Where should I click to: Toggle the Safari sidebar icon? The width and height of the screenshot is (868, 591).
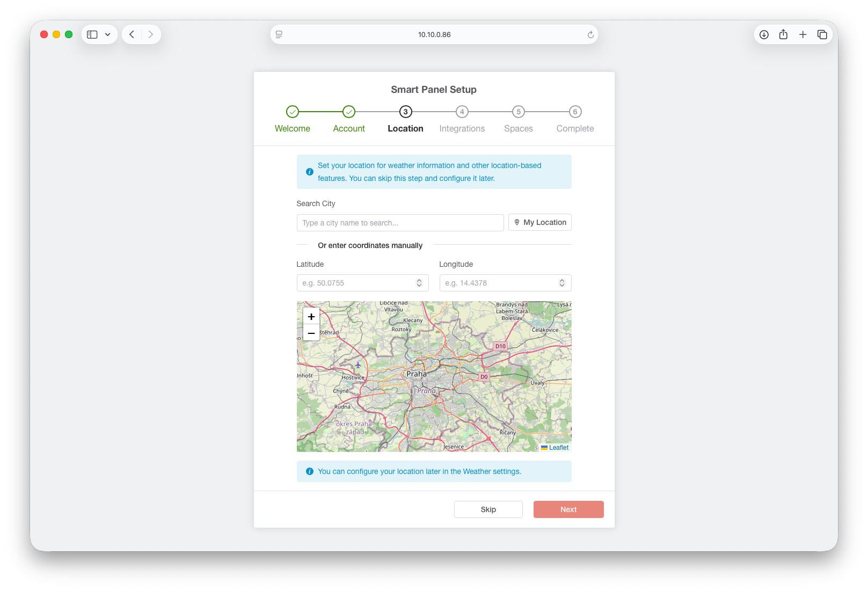pos(92,34)
